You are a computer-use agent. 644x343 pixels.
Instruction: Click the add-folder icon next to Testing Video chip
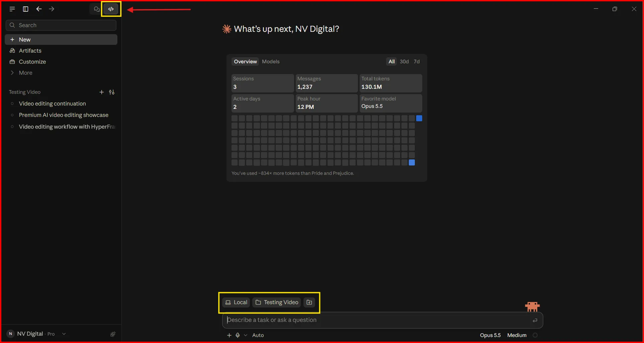(x=309, y=302)
